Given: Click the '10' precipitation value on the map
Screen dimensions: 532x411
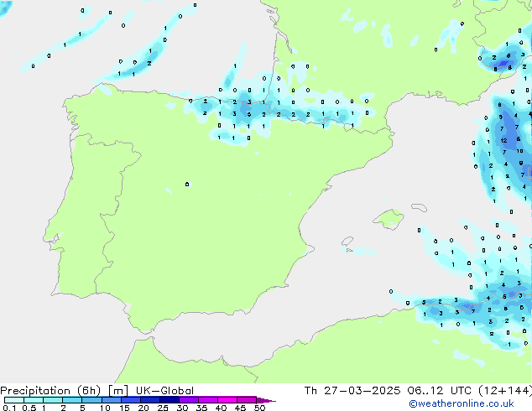Looking at the screenshot, I should pos(519,151).
